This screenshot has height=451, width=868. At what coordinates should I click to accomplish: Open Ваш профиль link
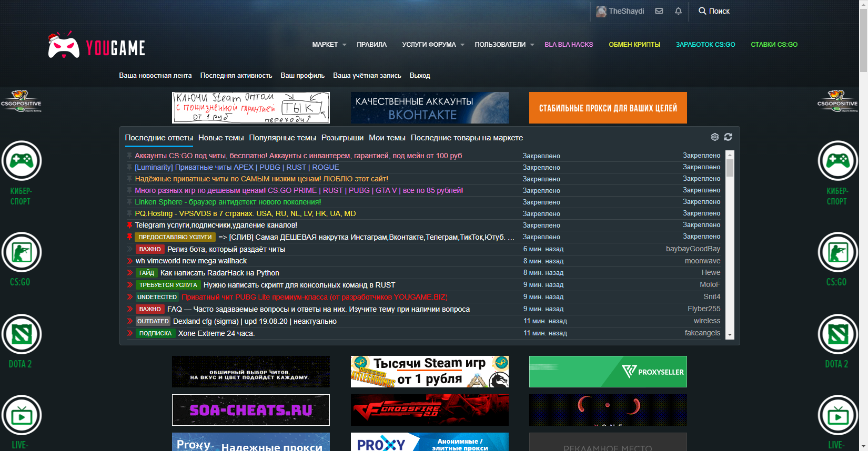[302, 76]
